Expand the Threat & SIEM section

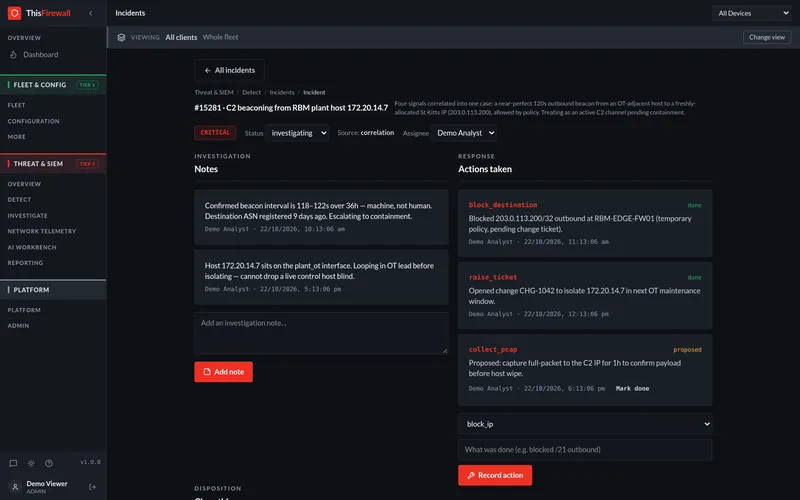pos(53,164)
